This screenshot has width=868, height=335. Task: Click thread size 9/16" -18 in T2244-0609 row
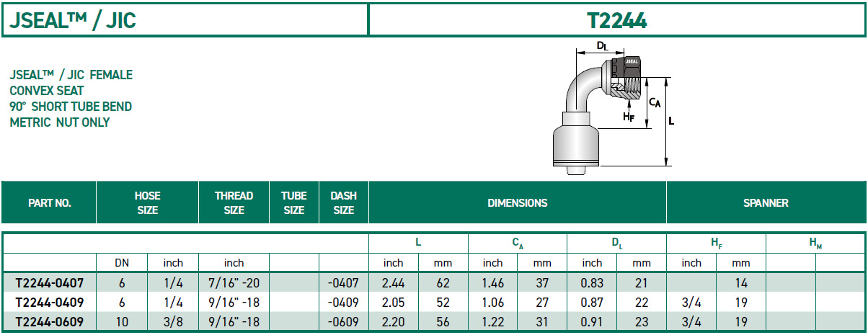point(234,321)
